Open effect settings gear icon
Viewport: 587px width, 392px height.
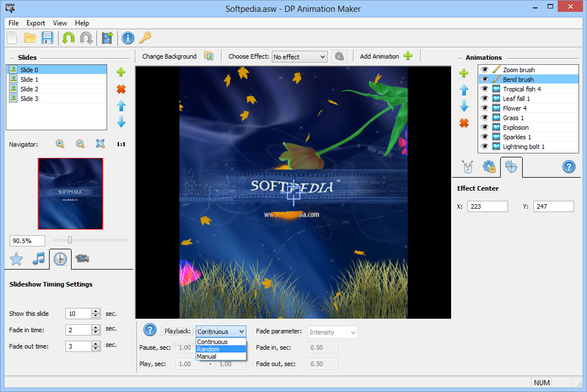click(x=339, y=56)
